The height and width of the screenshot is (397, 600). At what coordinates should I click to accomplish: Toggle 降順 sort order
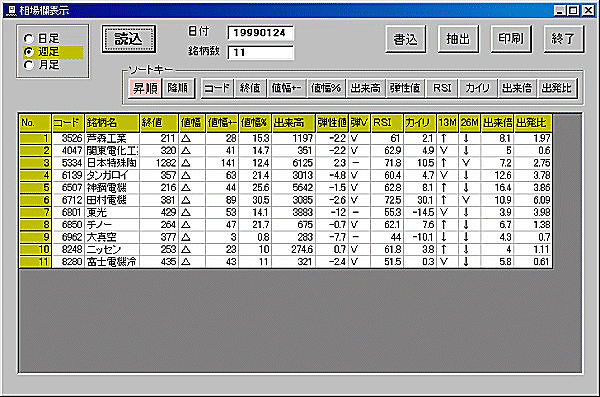178,88
